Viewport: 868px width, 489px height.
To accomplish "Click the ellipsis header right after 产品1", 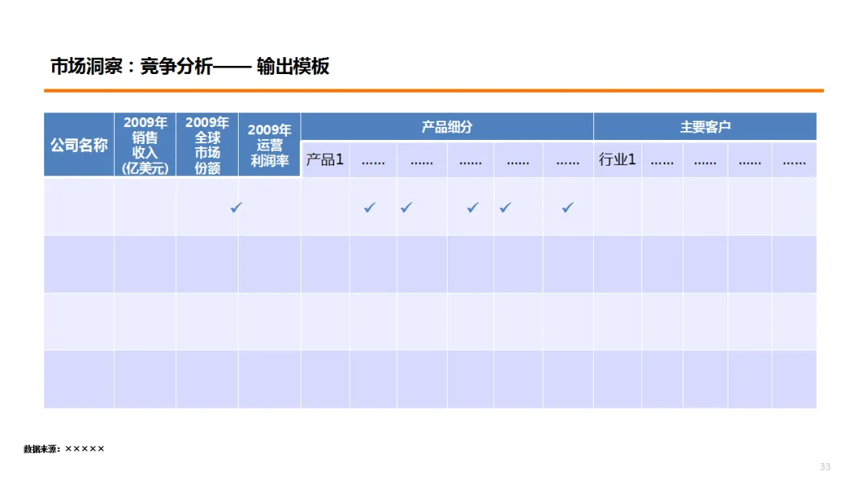I will pyautogui.click(x=373, y=160).
